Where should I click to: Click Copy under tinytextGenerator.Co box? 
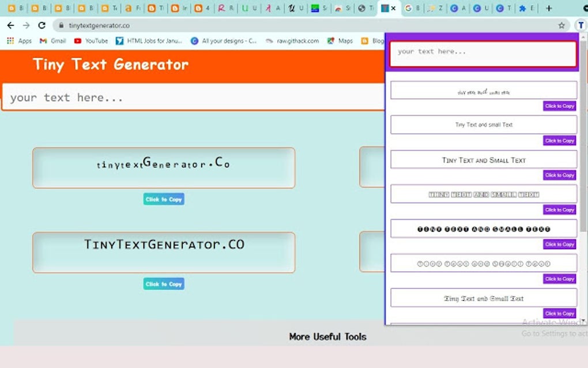164,199
